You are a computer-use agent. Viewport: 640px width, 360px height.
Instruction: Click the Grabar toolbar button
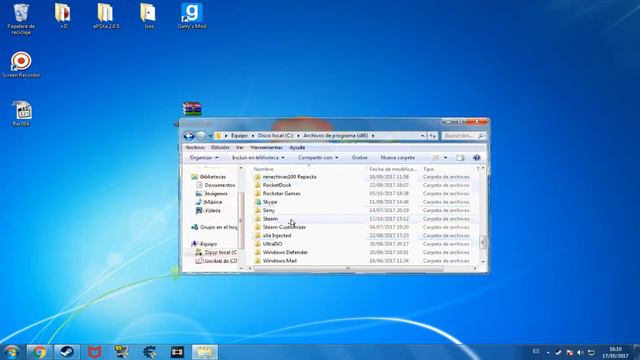360,158
